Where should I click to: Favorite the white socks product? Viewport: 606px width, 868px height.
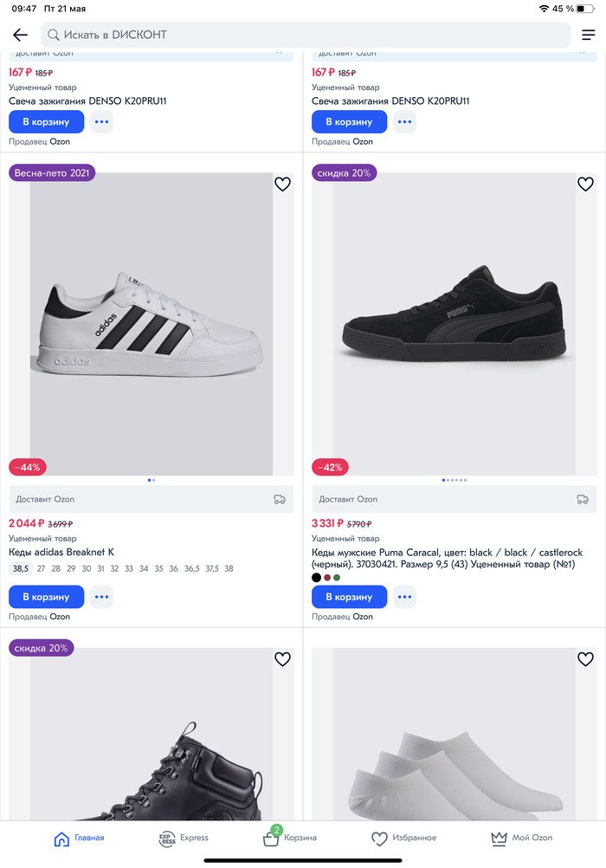[x=585, y=658]
